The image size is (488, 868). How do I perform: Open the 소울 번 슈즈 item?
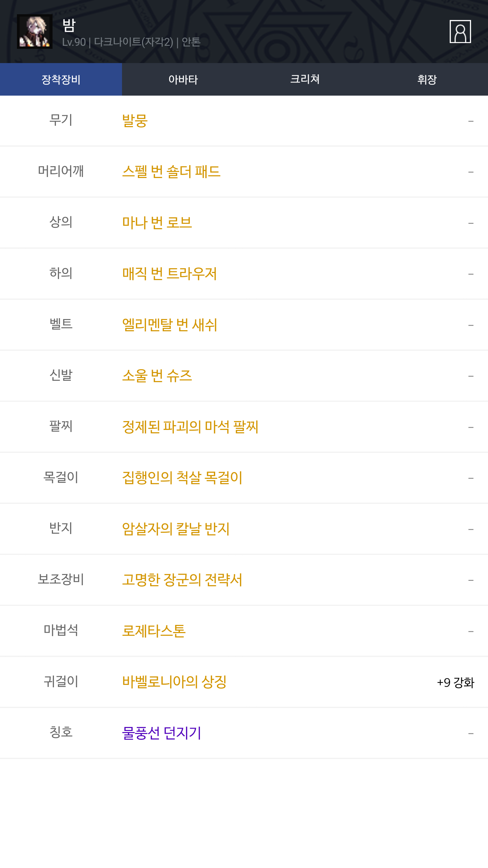tap(157, 376)
